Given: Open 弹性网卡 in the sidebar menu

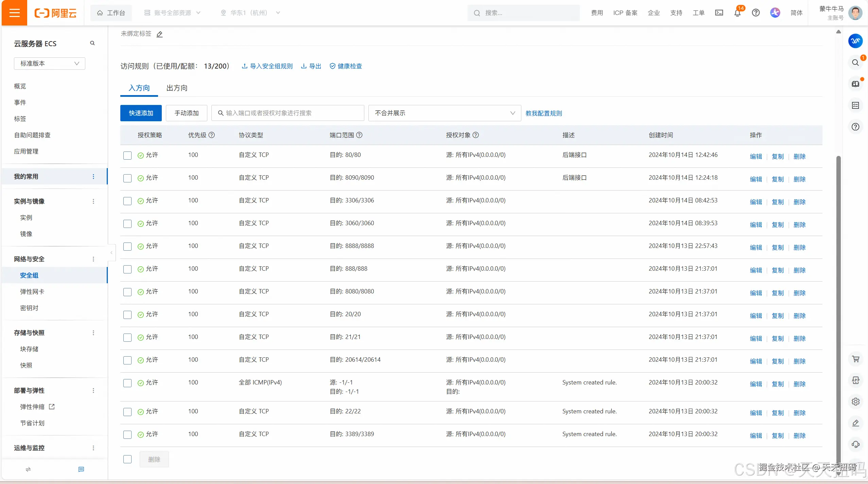Looking at the screenshot, I should coord(32,291).
